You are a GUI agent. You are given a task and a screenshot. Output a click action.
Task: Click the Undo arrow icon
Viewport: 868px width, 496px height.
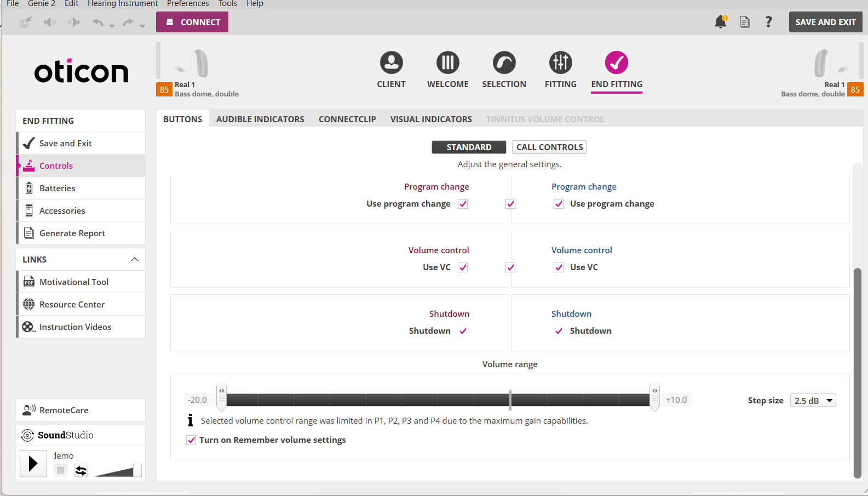point(98,22)
